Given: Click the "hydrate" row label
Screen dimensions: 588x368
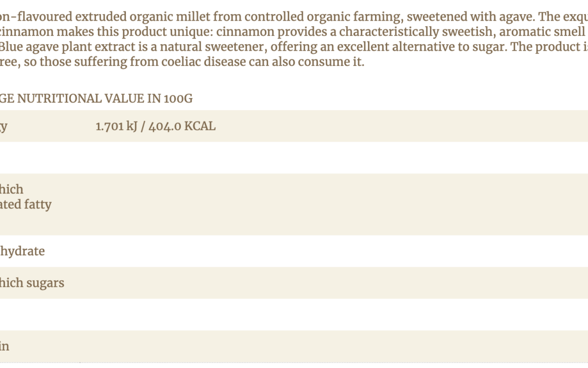Looking at the screenshot, I should coord(22,251).
